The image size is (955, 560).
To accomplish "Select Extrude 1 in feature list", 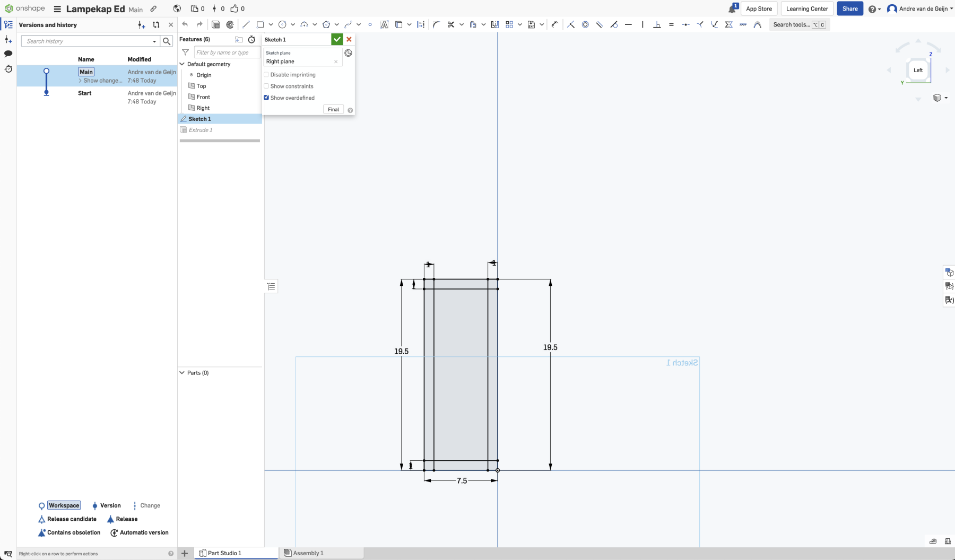I will tap(220, 130).
